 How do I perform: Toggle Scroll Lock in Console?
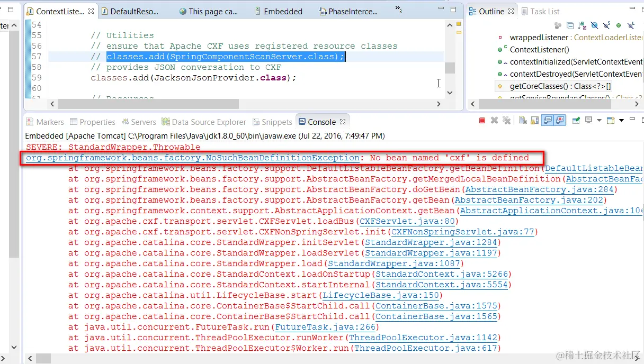(x=535, y=121)
